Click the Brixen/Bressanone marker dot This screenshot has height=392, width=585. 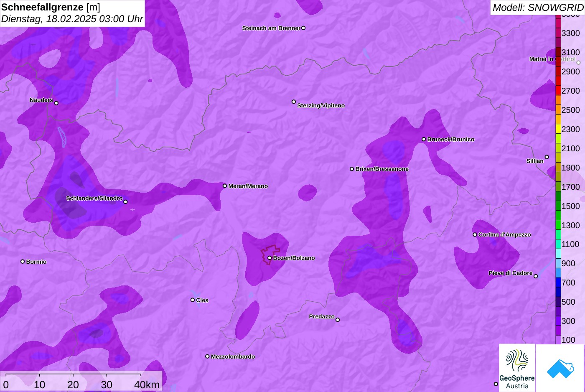(352, 169)
